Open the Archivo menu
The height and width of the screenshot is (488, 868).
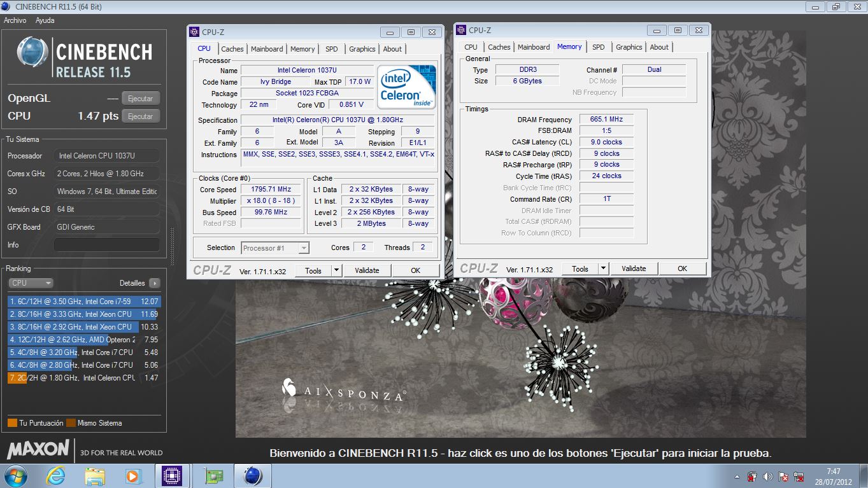tap(15, 20)
